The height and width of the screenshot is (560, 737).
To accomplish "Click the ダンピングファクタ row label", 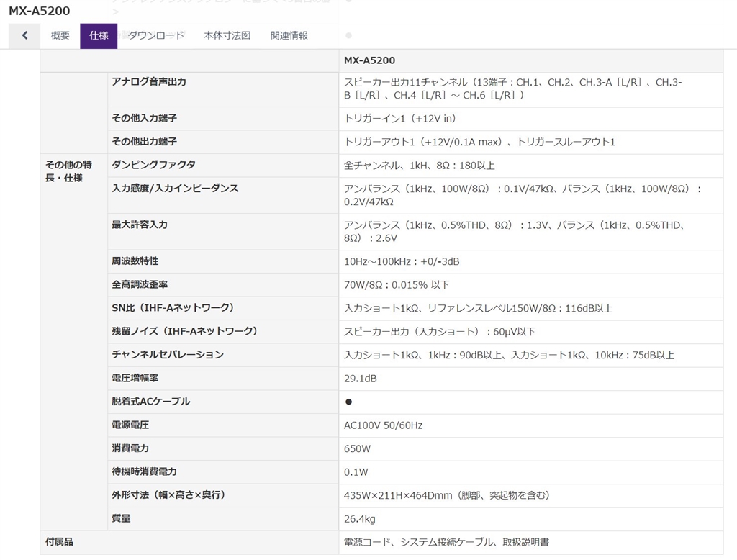I will 154,165.
